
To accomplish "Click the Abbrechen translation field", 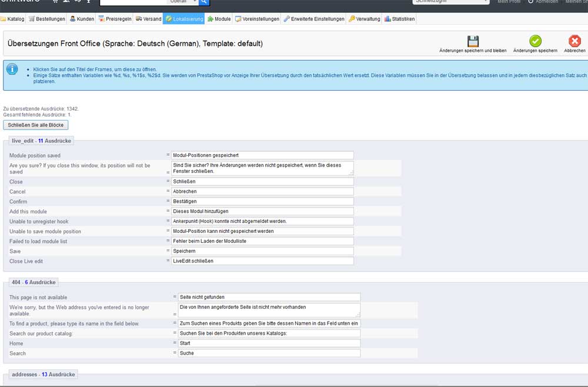I will pos(262,191).
